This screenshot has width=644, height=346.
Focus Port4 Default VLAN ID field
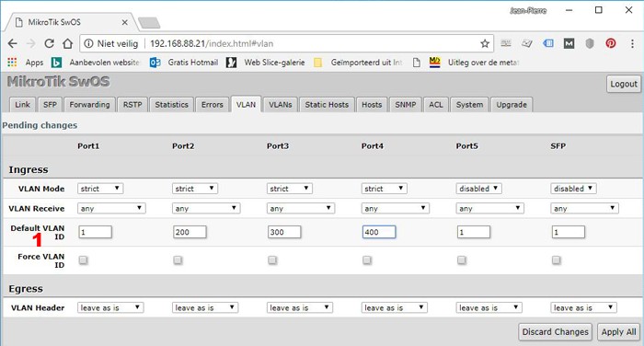(x=379, y=232)
